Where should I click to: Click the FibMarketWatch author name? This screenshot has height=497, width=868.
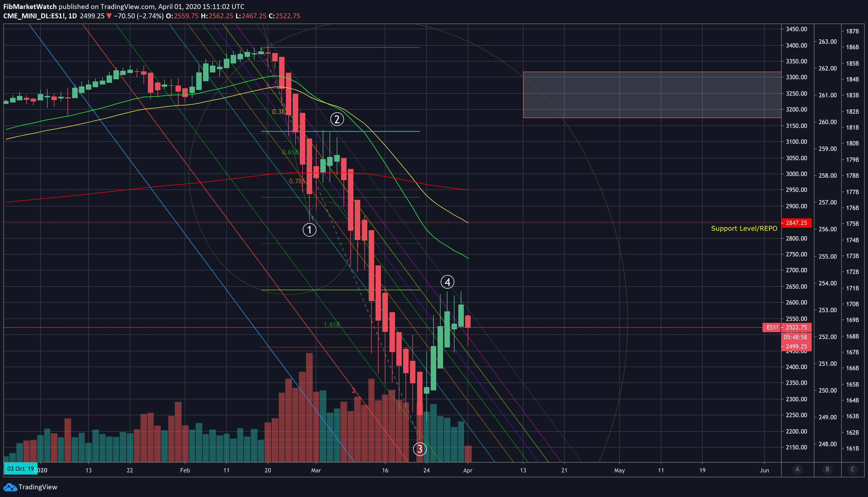click(30, 7)
